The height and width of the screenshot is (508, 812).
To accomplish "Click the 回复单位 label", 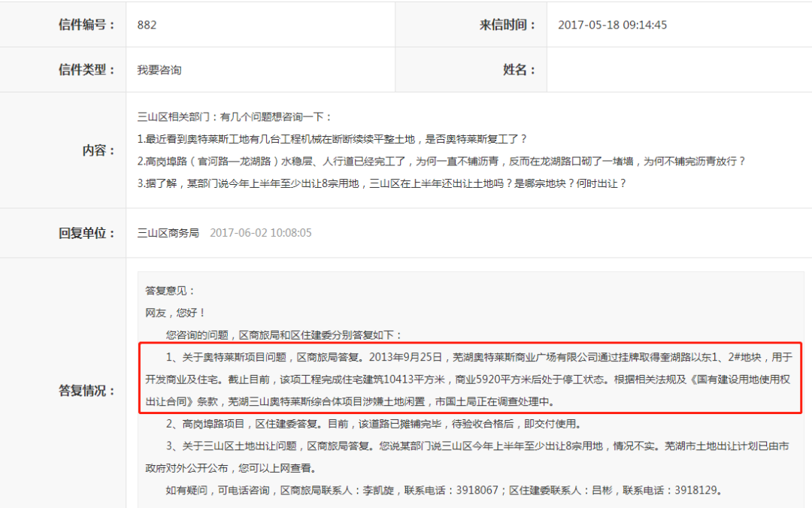I will [x=86, y=233].
